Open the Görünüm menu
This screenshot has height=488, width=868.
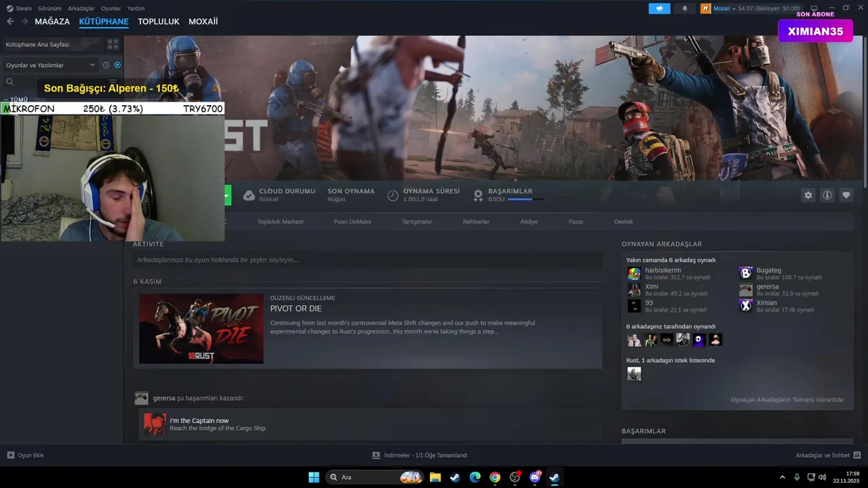(x=50, y=9)
